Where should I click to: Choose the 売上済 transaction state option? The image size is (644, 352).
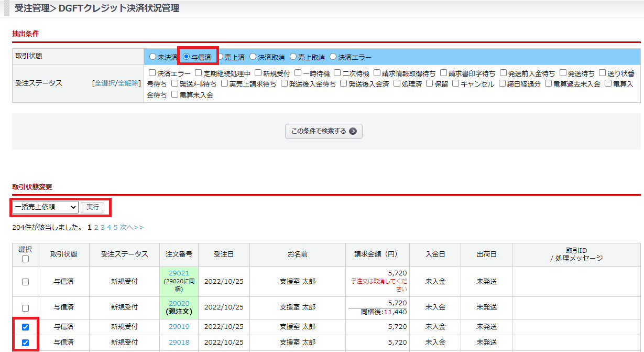(220, 57)
